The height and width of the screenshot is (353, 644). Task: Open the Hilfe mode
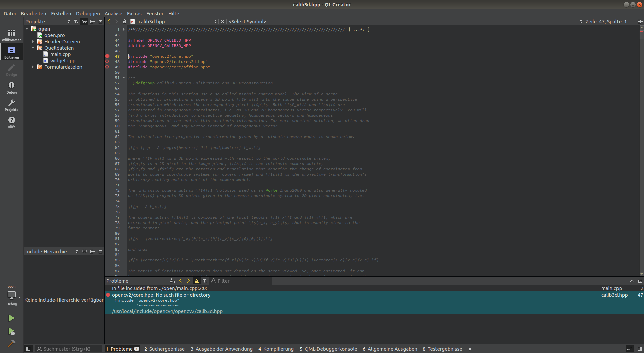[x=11, y=122]
